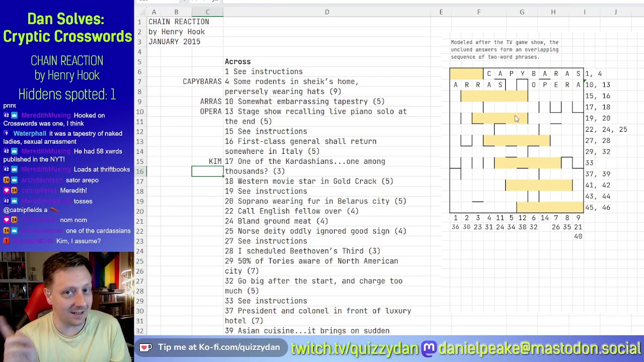Click the OPERA answer in column C
644x362 pixels.
click(211, 112)
